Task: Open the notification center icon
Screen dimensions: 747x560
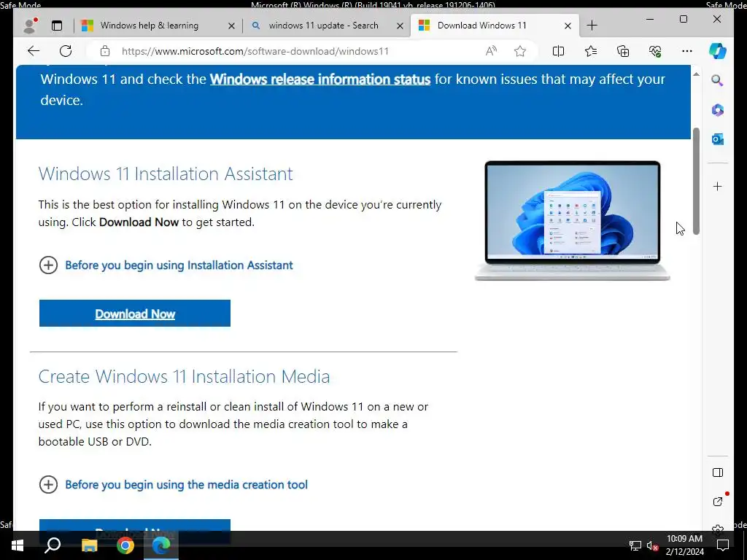Action: pos(723,545)
